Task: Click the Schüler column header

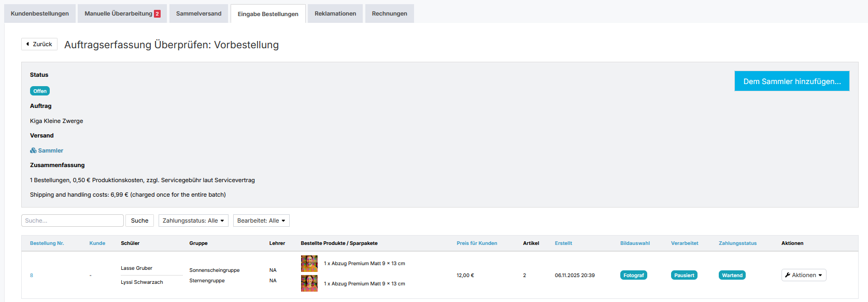Action: pos(130,243)
